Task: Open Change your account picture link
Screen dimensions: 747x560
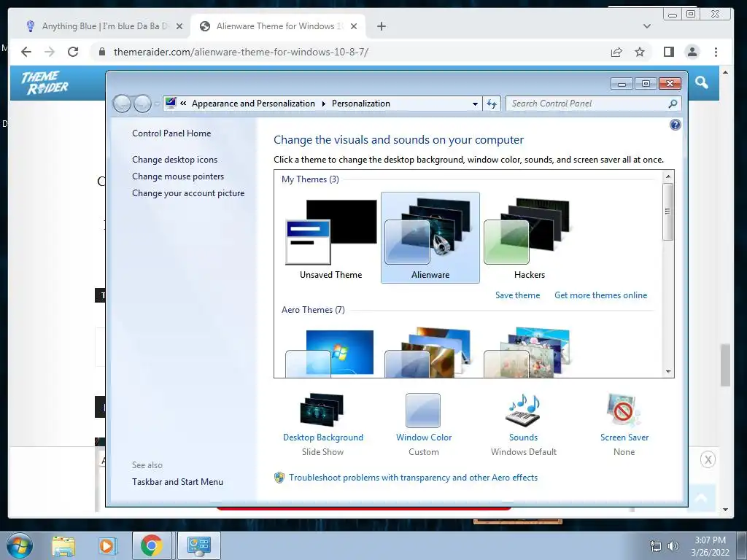Action: 188,192
